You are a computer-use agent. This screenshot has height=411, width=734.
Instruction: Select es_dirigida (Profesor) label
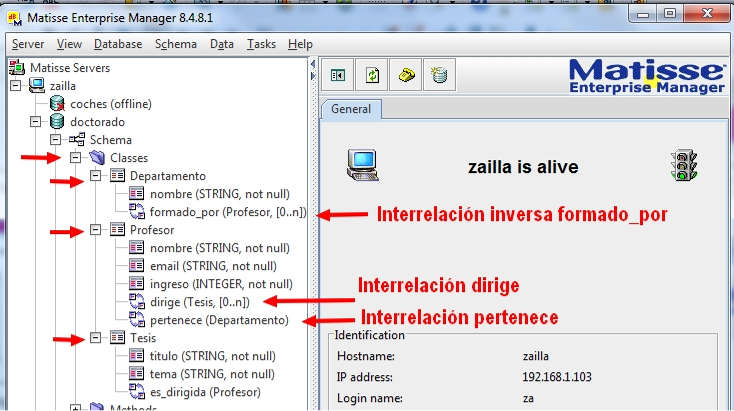(x=206, y=392)
